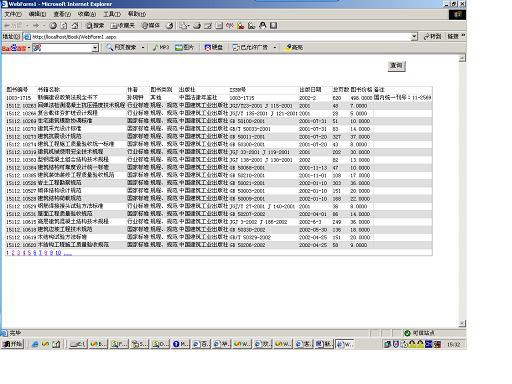Launch Internet Explorer from quick launch

click(x=35, y=344)
